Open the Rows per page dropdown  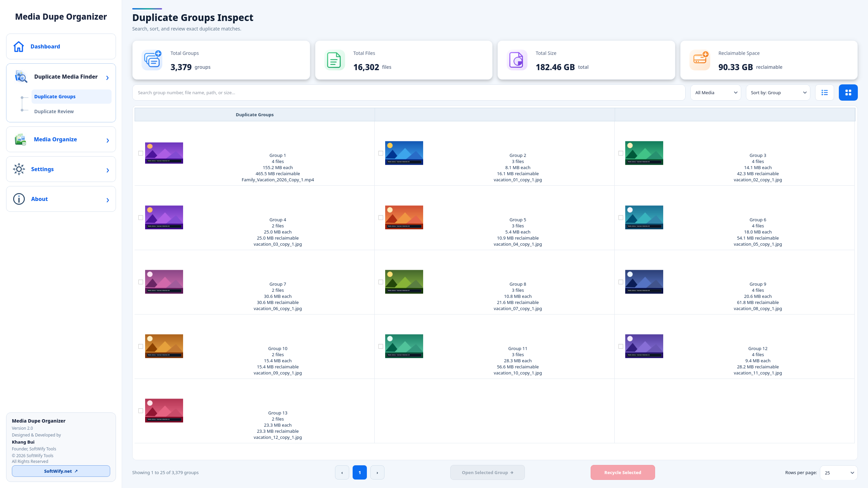pos(839,473)
